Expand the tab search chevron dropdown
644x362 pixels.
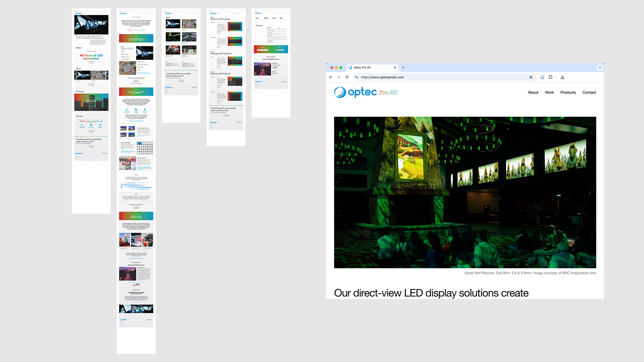pyautogui.click(x=600, y=67)
